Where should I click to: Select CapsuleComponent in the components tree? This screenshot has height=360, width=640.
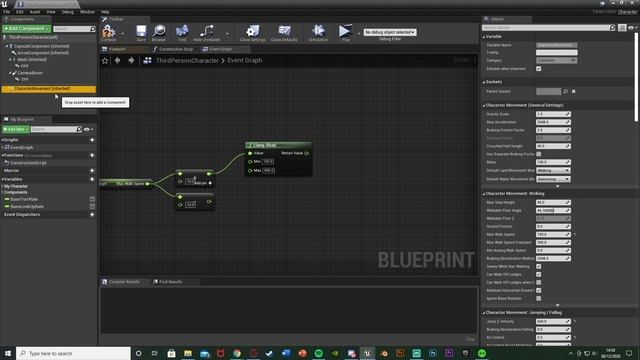[41, 46]
